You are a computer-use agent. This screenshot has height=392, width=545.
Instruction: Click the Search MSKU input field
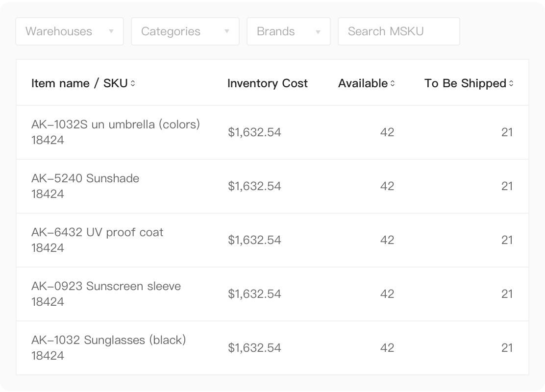tap(398, 31)
